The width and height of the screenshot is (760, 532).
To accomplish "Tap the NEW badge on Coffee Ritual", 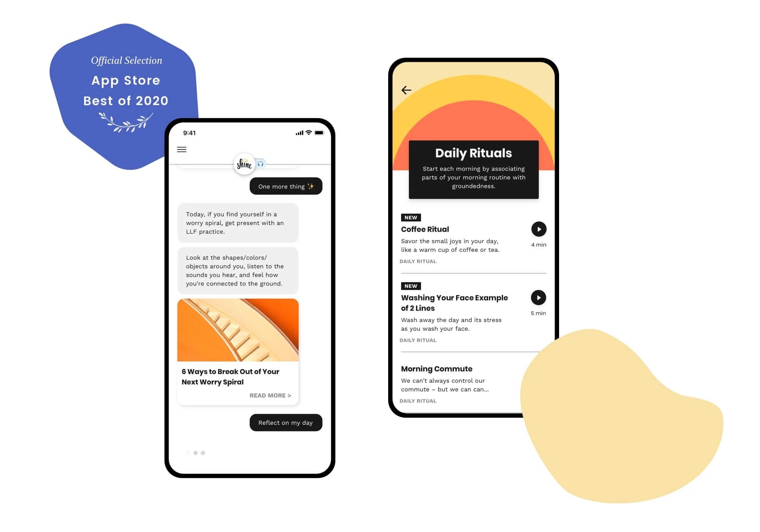I will point(409,217).
